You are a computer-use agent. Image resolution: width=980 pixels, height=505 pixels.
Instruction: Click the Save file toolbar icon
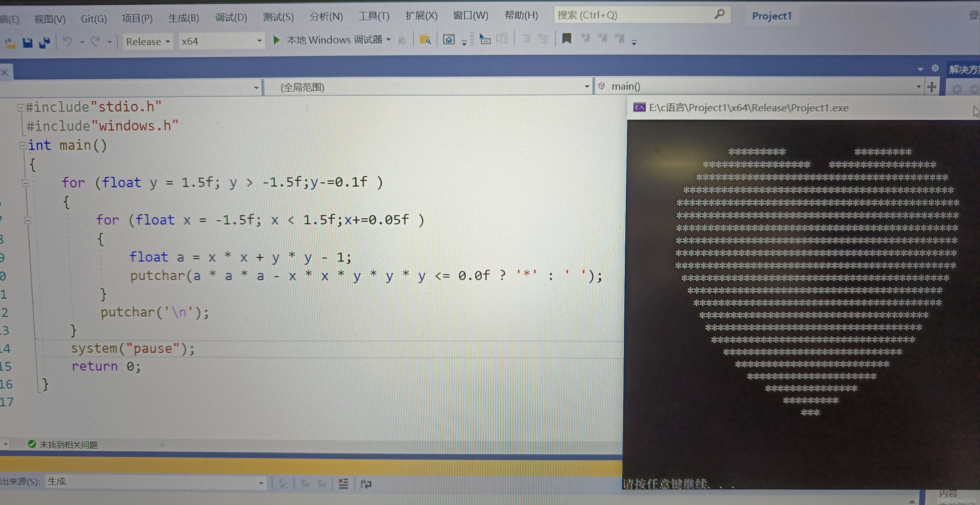click(x=27, y=42)
